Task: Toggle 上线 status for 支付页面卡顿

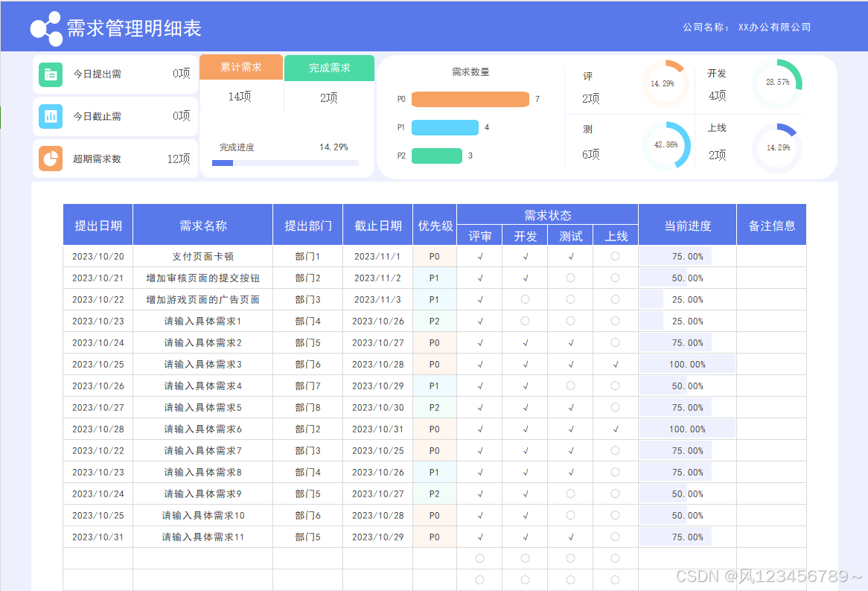Action: (x=615, y=256)
